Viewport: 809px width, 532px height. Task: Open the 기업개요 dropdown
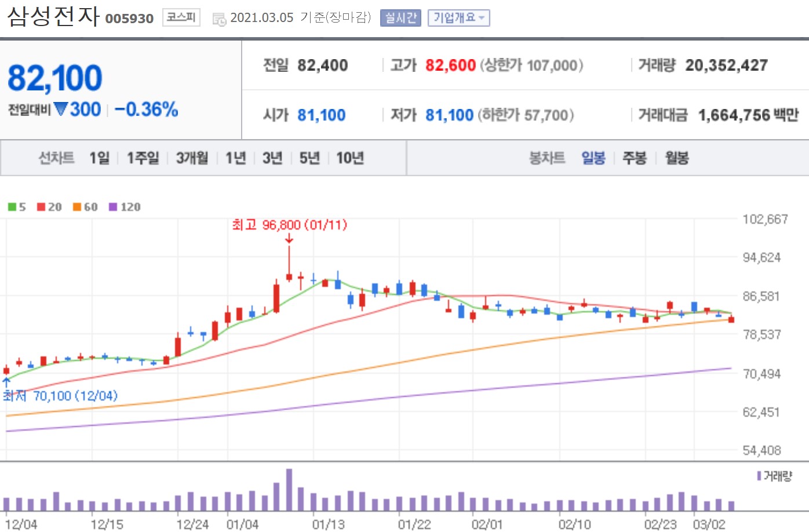click(459, 18)
